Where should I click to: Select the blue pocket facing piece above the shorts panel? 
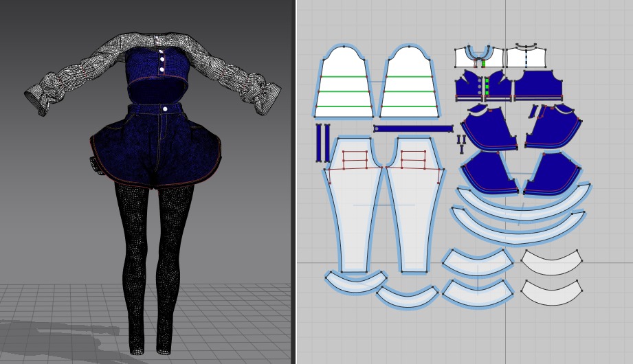pos(477,109)
